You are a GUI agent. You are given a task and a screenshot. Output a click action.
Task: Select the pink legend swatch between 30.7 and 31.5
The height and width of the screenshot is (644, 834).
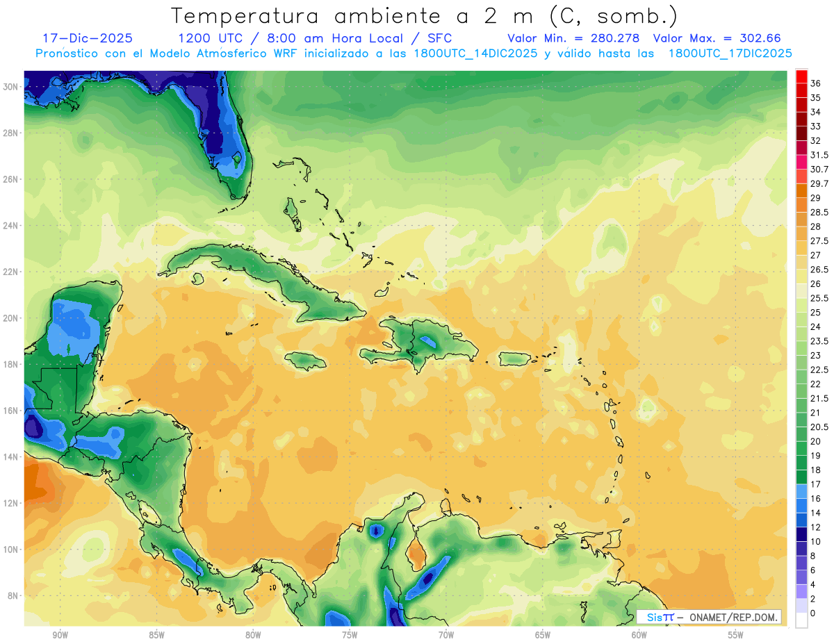click(801, 162)
